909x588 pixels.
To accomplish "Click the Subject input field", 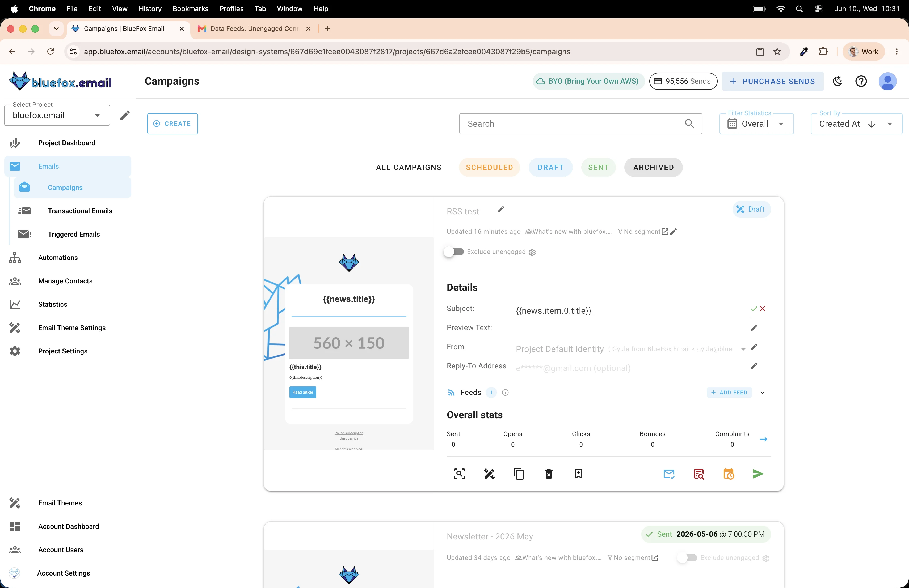I will (x=632, y=310).
